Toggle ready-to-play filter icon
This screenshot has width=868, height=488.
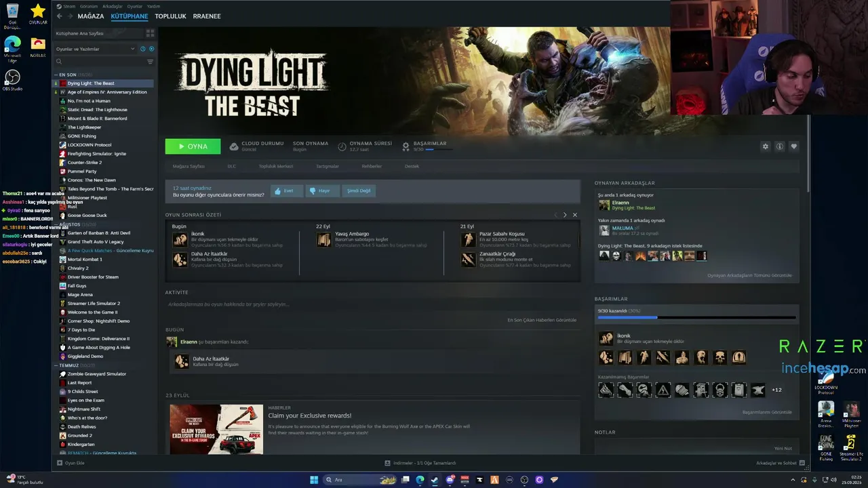click(151, 49)
